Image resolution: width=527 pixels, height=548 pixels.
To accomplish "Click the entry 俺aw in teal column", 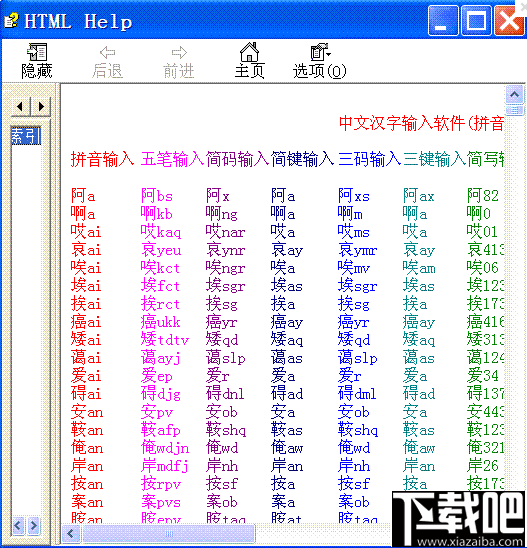I will (x=419, y=448).
